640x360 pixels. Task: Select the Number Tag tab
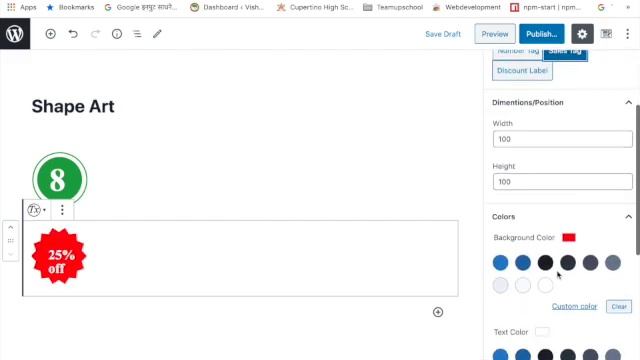(518, 55)
